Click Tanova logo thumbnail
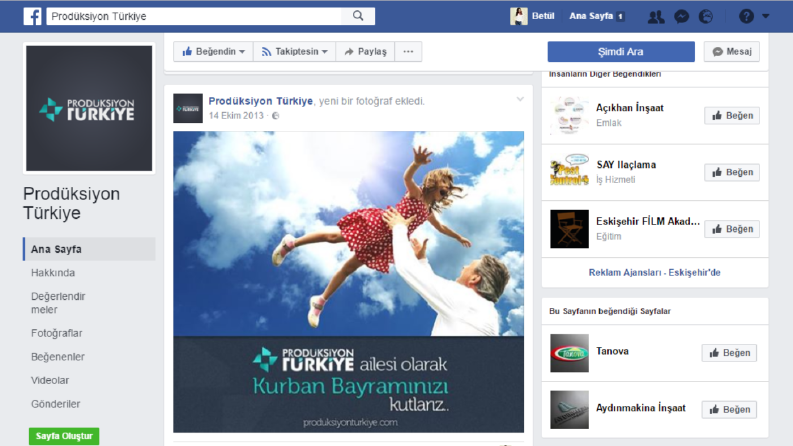 point(569,353)
